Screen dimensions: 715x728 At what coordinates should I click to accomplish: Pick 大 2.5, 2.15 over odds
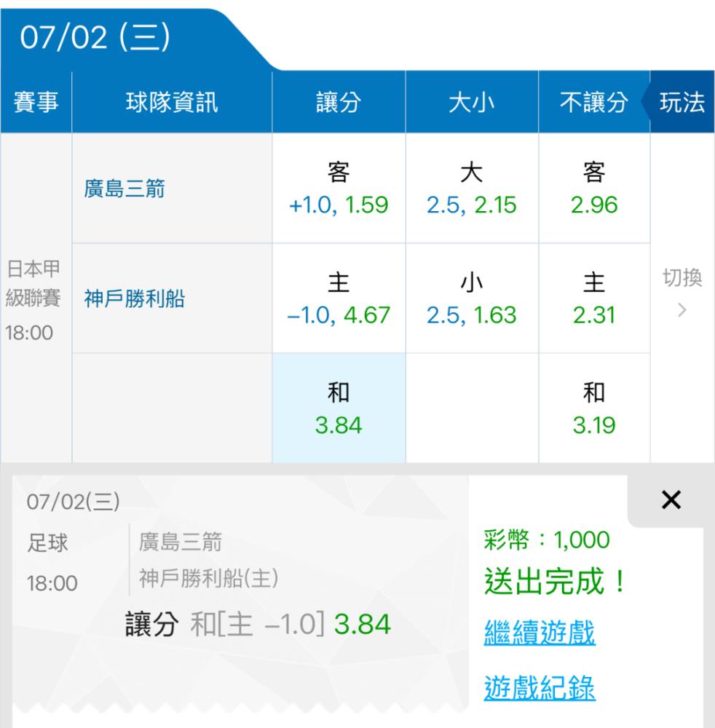pyautogui.click(x=472, y=188)
